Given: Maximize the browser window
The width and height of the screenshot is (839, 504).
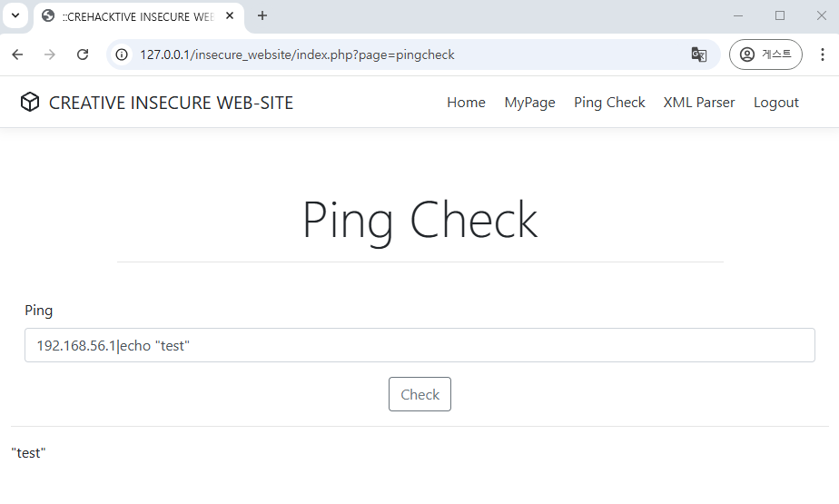Looking at the screenshot, I should pyautogui.click(x=780, y=16).
